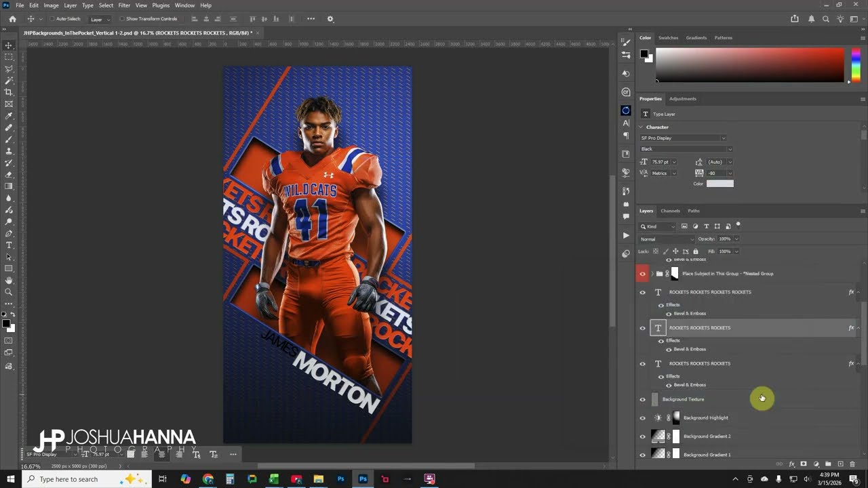
Task: Collapse the Character section
Action: point(642,127)
